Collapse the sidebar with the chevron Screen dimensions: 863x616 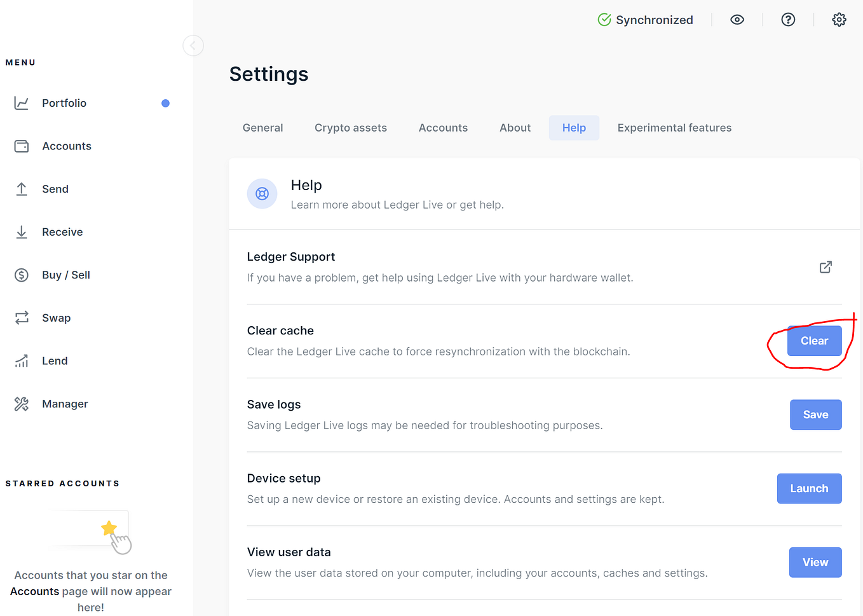[193, 45]
